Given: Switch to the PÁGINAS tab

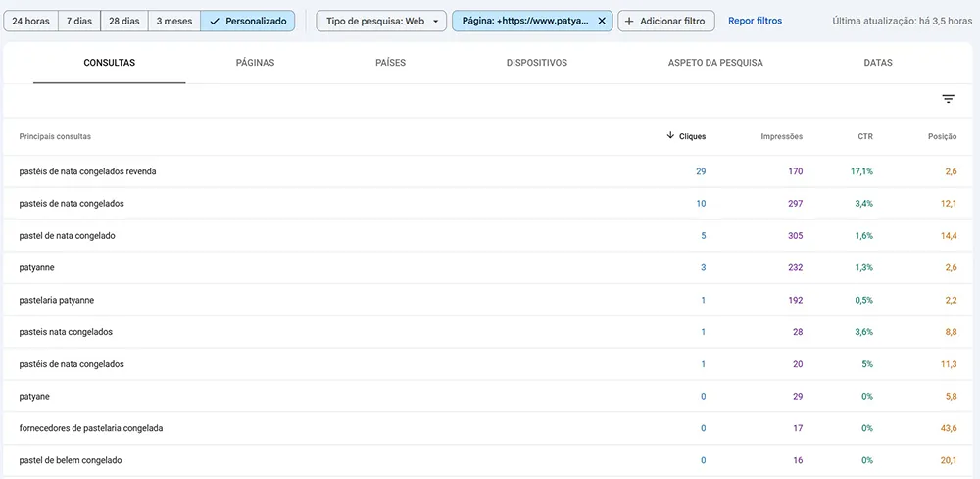Looking at the screenshot, I should tap(255, 63).
